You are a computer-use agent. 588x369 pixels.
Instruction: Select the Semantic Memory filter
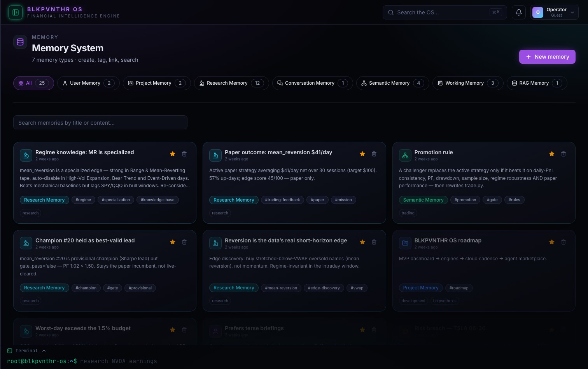pyautogui.click(x=392, y=83)
